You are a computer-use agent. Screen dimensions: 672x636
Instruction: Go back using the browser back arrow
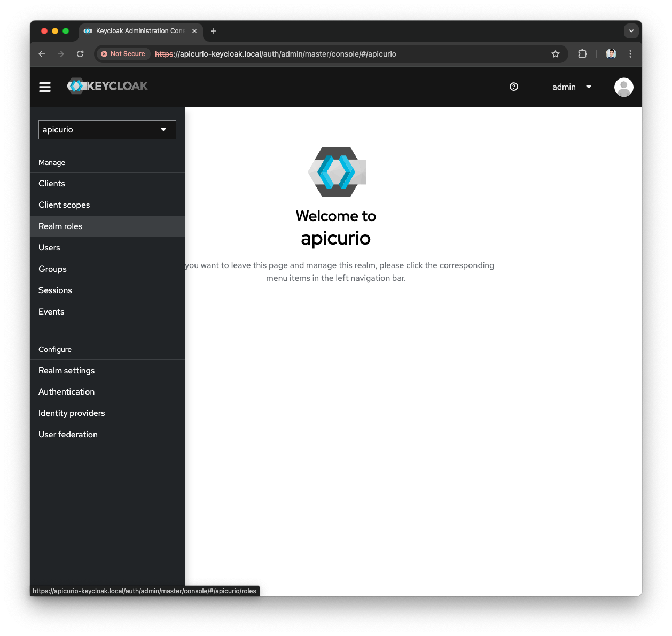click(42, 54)
